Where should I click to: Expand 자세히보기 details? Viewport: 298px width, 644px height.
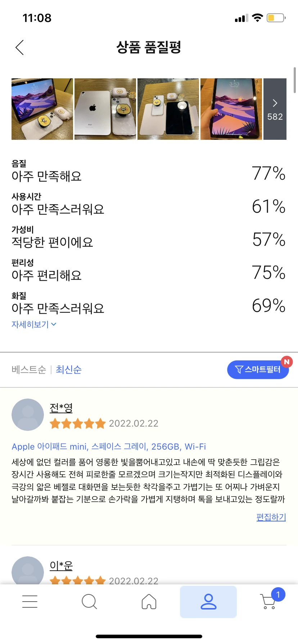pos(34,325)
